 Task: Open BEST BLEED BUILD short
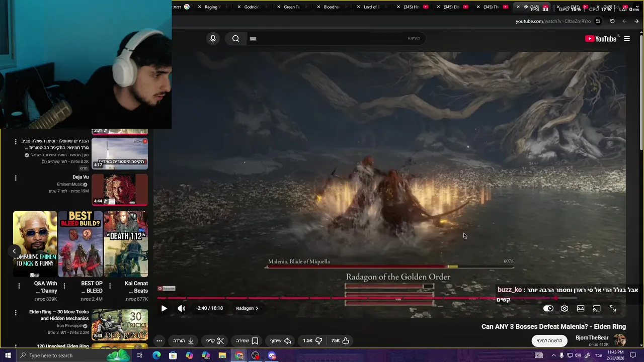click(80, 244)
